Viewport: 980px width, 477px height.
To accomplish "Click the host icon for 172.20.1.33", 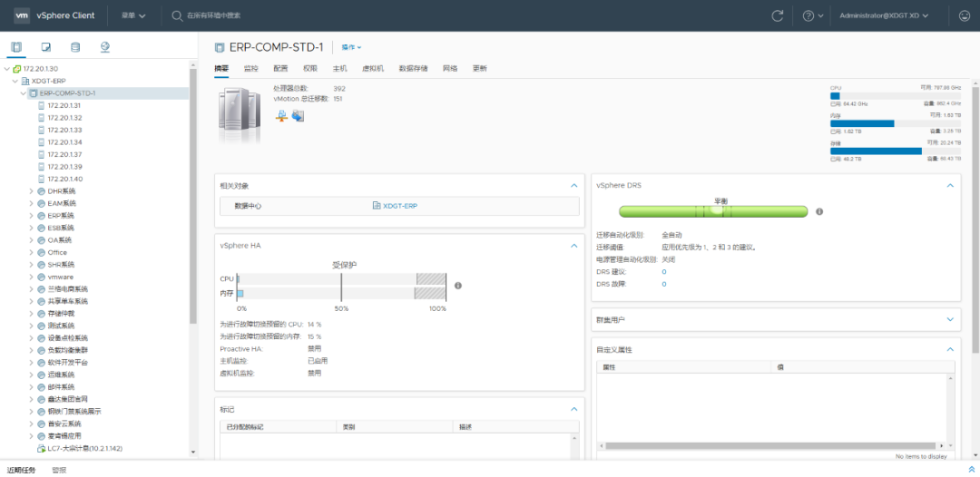I will coord(42,130).
